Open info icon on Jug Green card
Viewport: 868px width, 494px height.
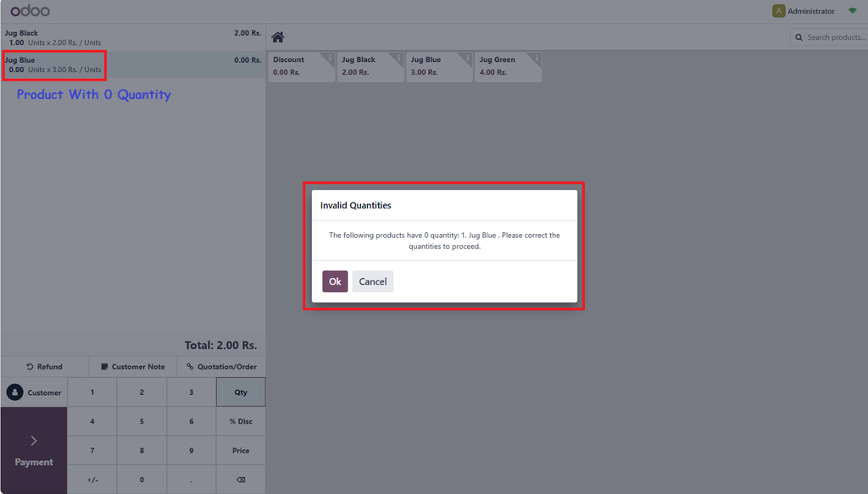pos(537,58)
